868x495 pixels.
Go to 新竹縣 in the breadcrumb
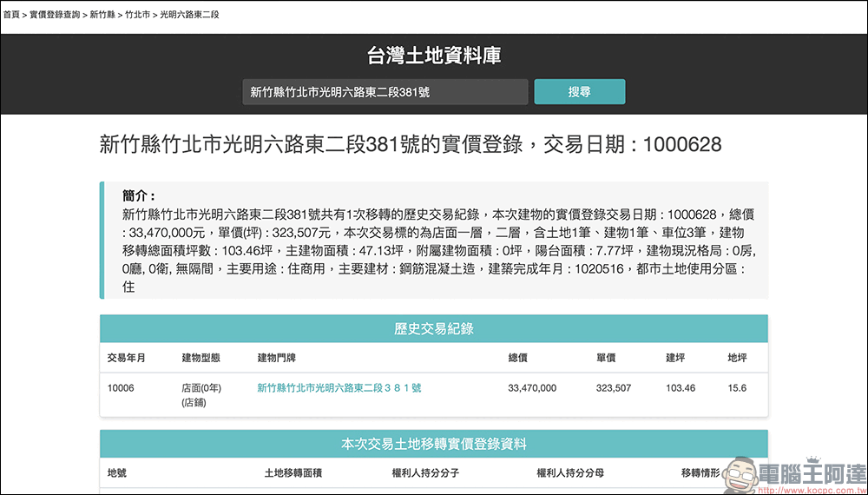(x=103, y=16)
